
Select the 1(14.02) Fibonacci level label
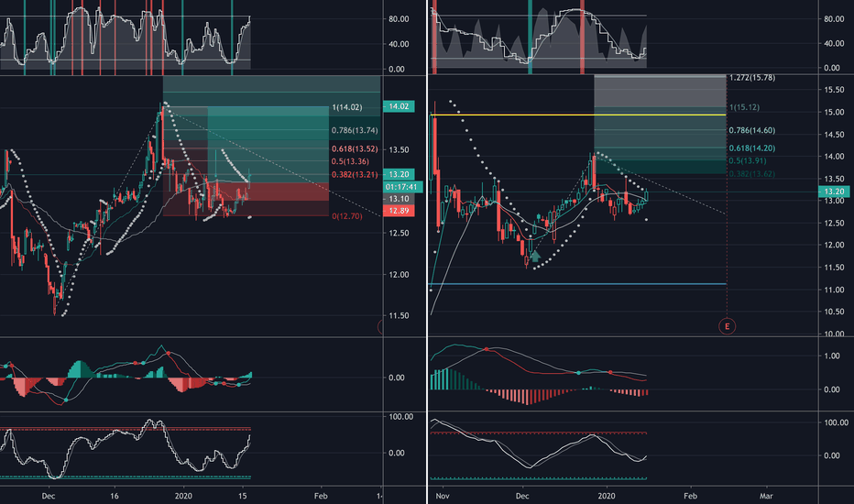[347, 107]
